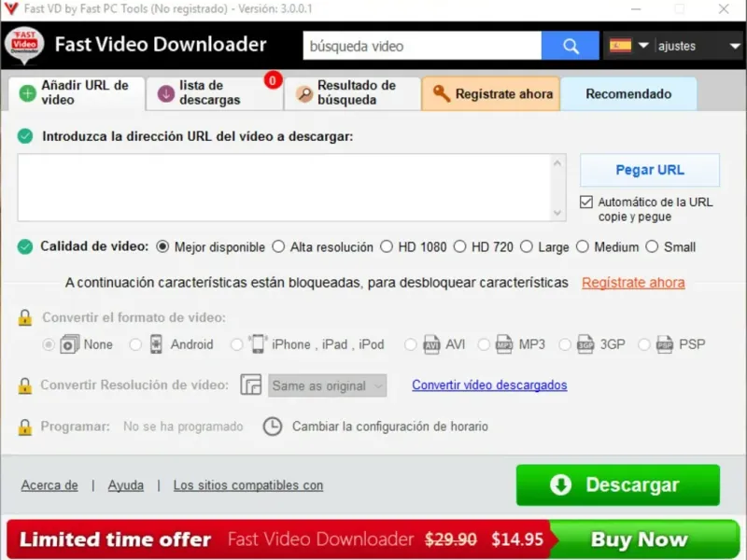Select the None format radio button
This screenshot has width=747, height=560.
[x=49, y=344]
